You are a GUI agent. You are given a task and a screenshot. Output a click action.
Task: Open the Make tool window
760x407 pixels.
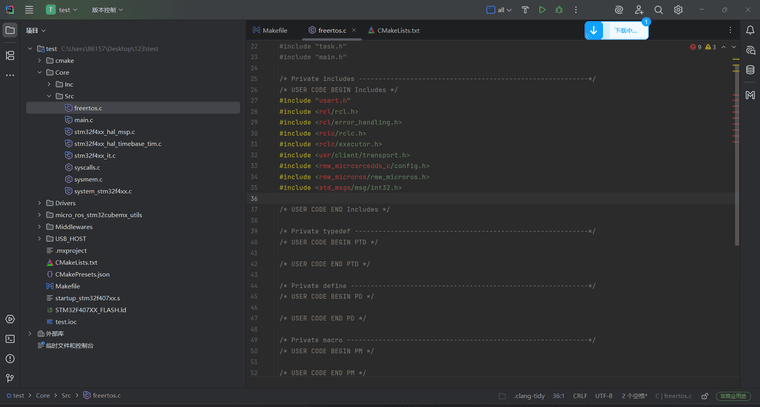tap(750, 95)
